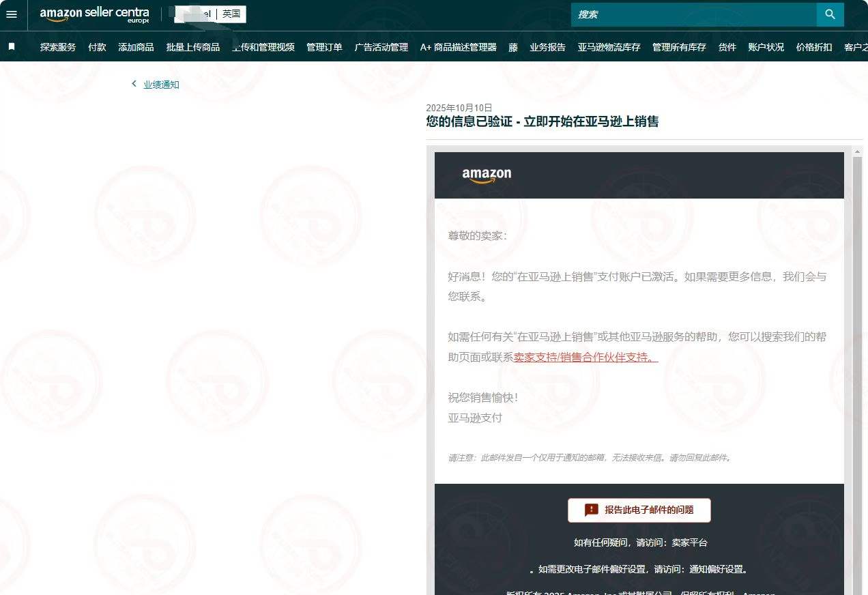Click the email panel vertical scrollbar
The height and width of the screenshot is (595, 868).
point(857,341)
